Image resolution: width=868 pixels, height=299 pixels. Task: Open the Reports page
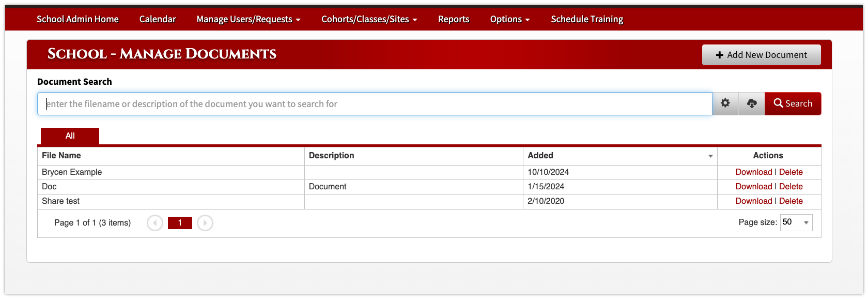(454, 19)
